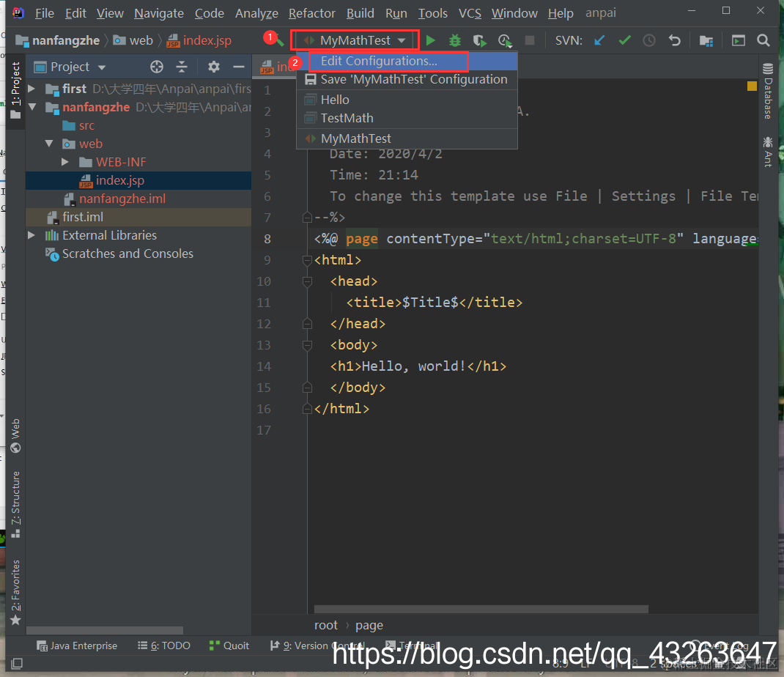Viewport: 784px width, 677px height.
Task: Click line number 8 in gutter
Action: pyautogui.click(x=267, y=239)
